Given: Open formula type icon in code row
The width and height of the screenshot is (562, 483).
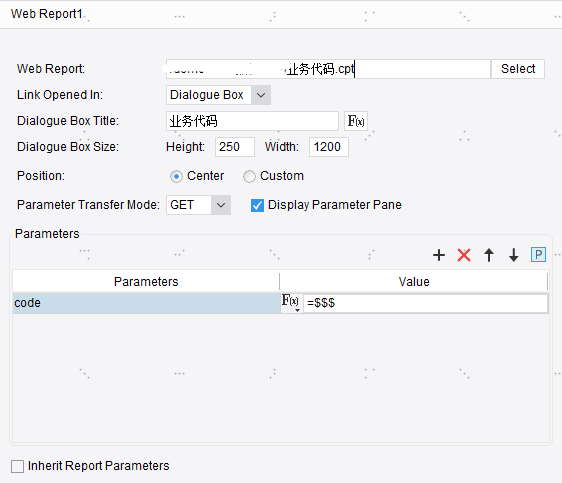Looking at the screenshot, I should point(290,303).
